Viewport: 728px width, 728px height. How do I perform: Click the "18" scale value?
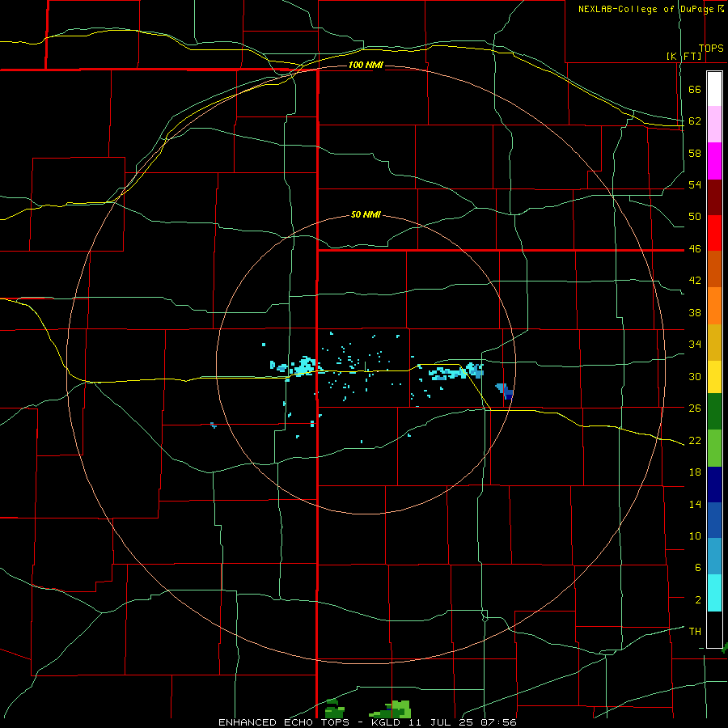(695, 472)
